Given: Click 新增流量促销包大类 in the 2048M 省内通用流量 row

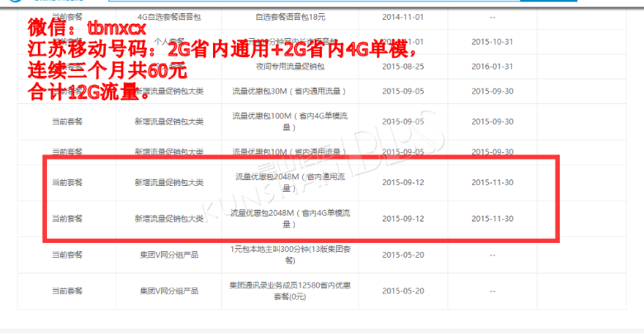Looking at the screenshot, I should tap(168, 183).
